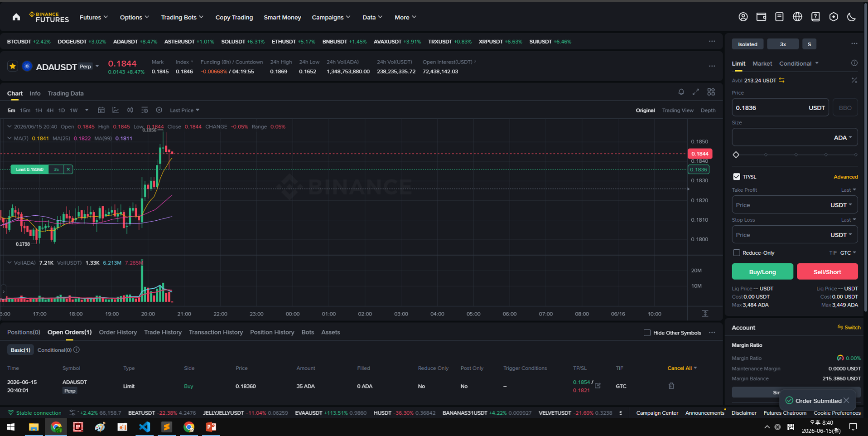Screen dimensions: 868x436
Task: Click the transfer icon next to available balance
Action: [782, 80]
